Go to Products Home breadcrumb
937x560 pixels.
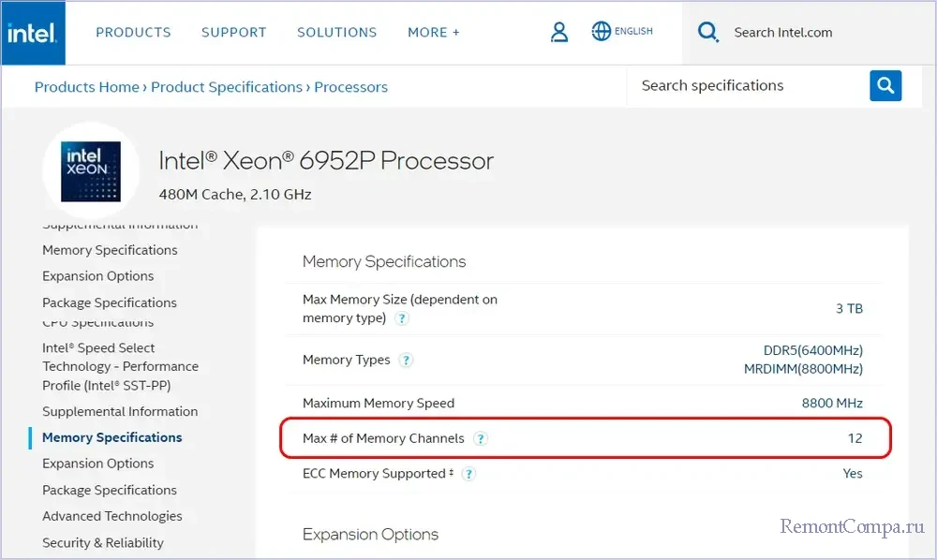pyautogui.click(x=86, y=87)
